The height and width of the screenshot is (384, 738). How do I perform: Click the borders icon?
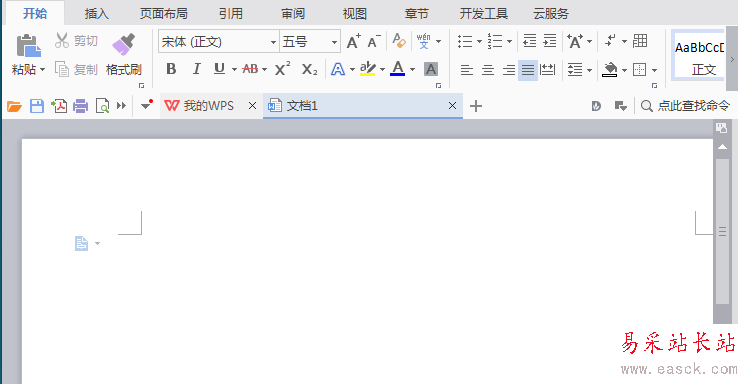point(640,70)
